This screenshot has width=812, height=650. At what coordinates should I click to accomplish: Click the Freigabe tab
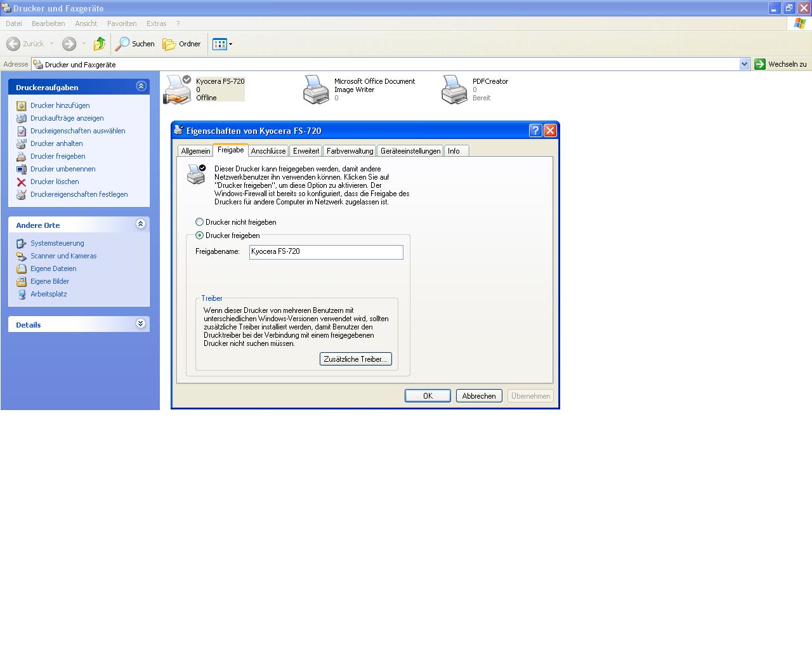(x=230, y=150)
